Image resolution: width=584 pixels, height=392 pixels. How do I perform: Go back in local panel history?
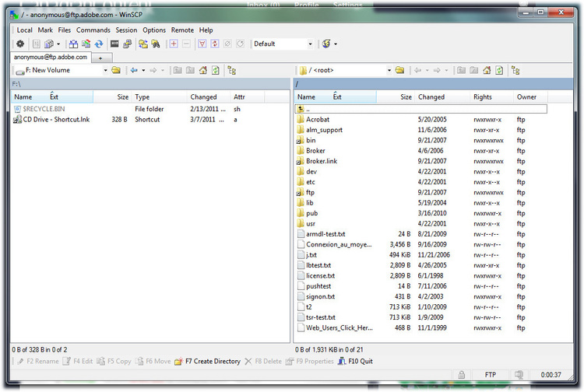(134, 70)
